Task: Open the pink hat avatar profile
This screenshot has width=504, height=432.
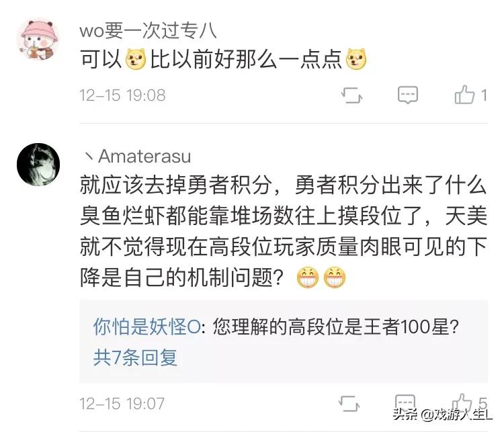Action: tap(38, 40)
